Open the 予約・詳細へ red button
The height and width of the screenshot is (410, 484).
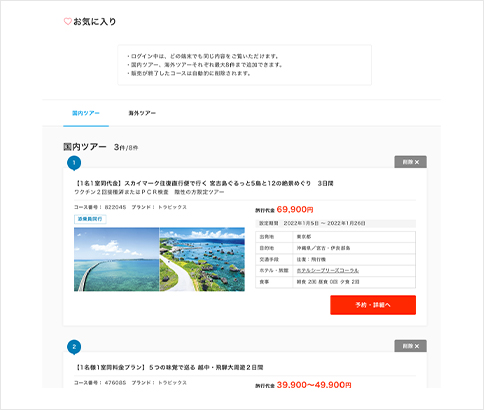pos(373,305)
